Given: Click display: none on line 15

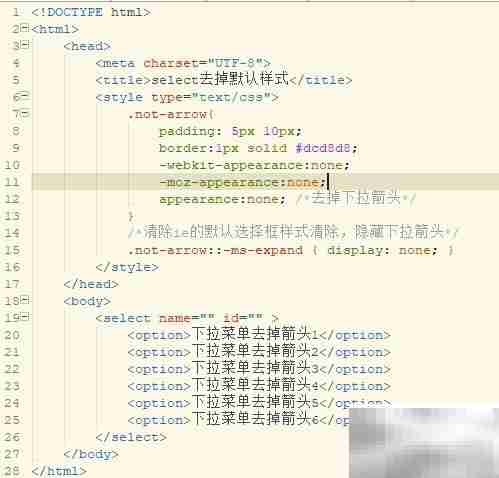Looking at the screenshot, I should point(382,250).
